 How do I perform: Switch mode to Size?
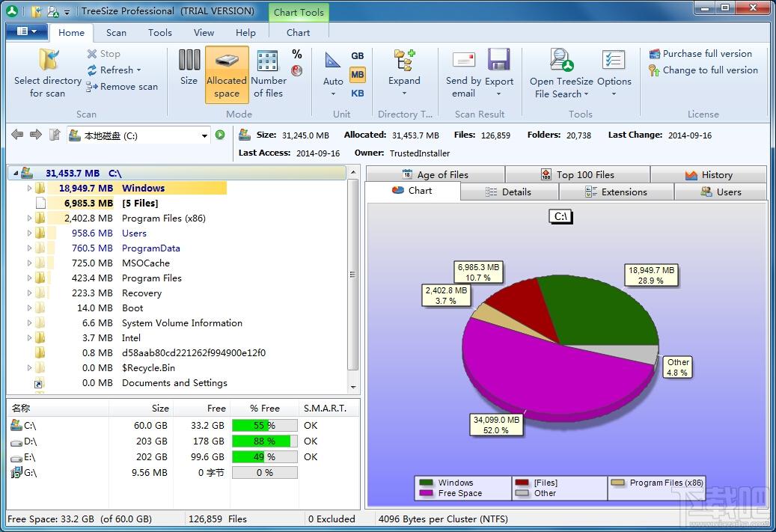(x=189, y=68)
